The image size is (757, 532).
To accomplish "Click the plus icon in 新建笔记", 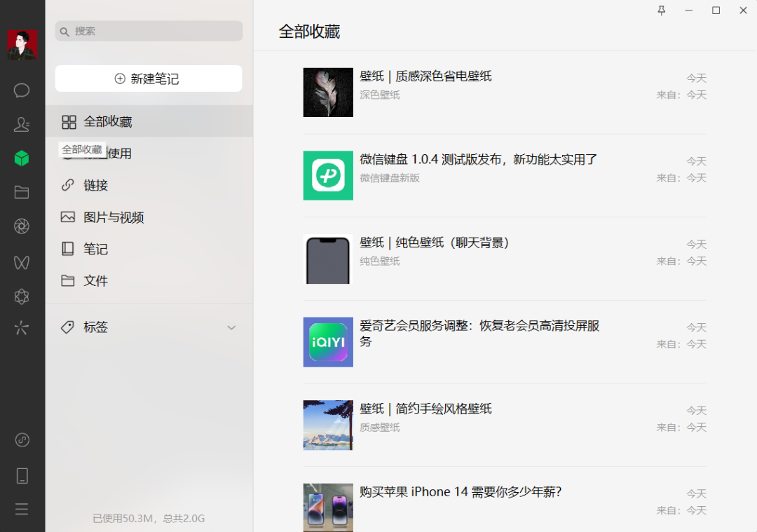I will click(120, 79).
